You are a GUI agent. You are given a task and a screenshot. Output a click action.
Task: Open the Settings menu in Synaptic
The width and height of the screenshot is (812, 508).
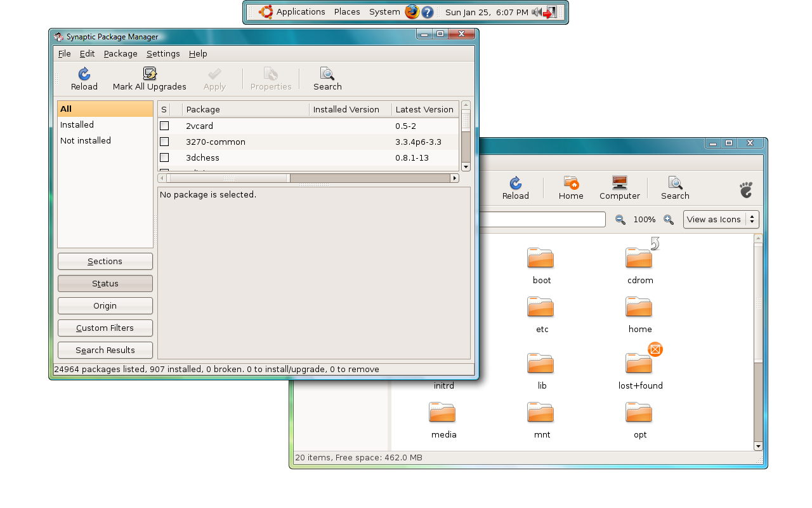pyautogui.click(x=163, y=54)
